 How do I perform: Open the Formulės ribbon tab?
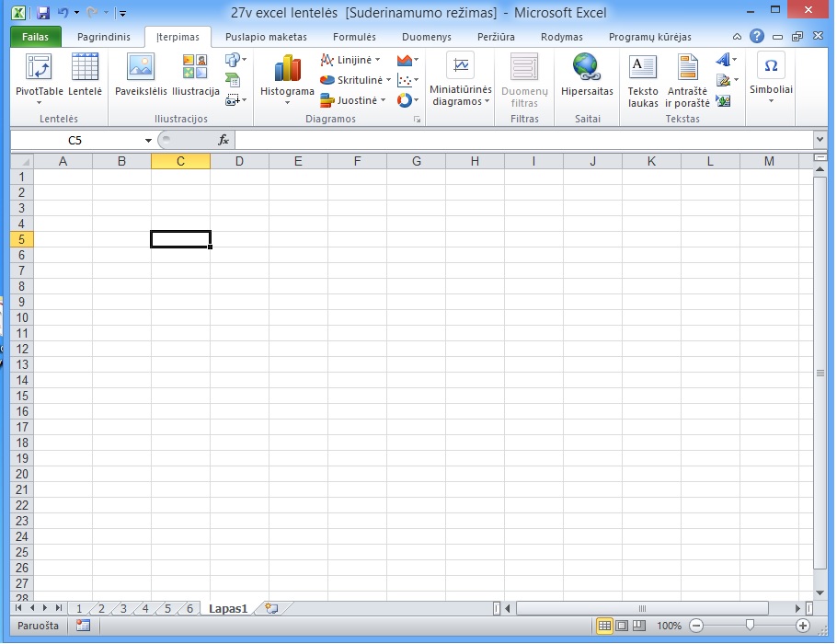point(354,38)
